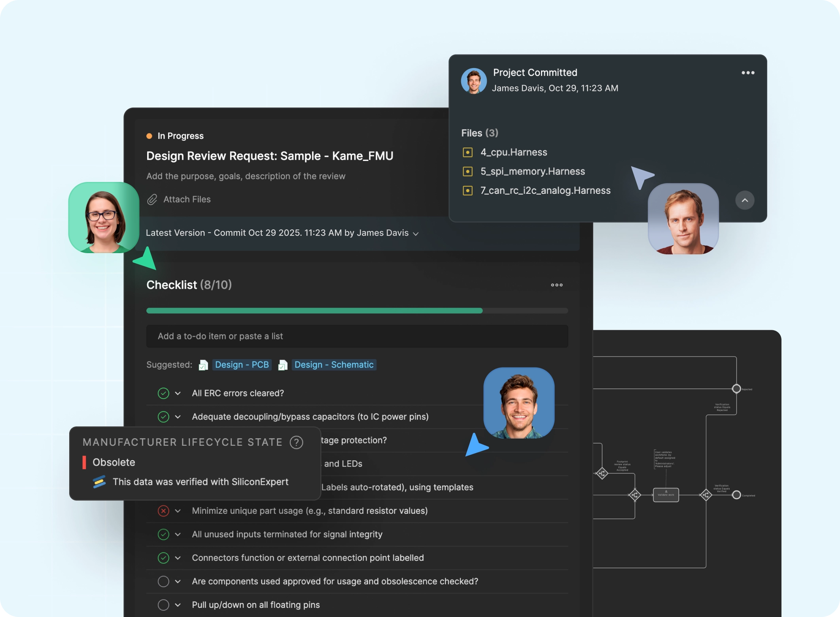Toggle the check for All unused inputs terminated
Screen dimensions: 840x617
tap(163, 534)
